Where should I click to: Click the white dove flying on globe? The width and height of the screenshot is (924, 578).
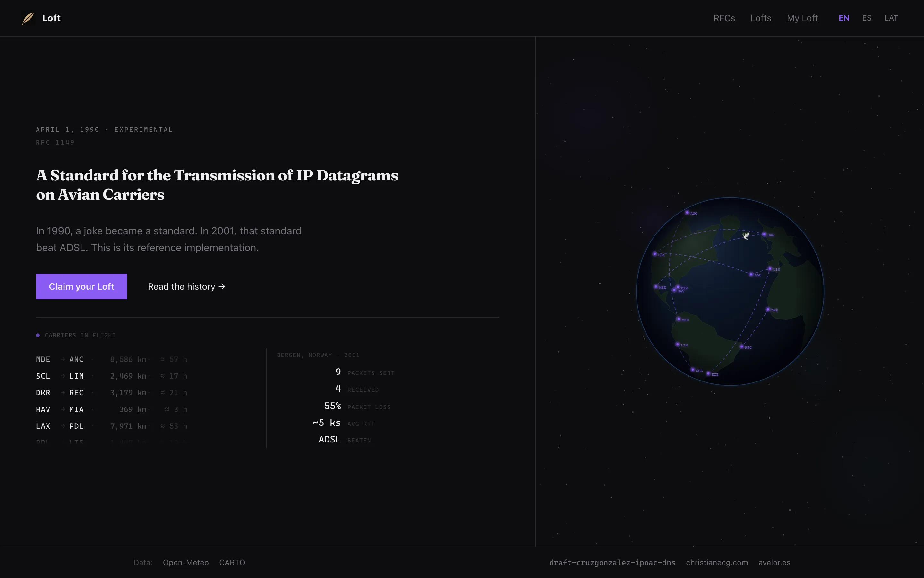(x=746, y=236)
